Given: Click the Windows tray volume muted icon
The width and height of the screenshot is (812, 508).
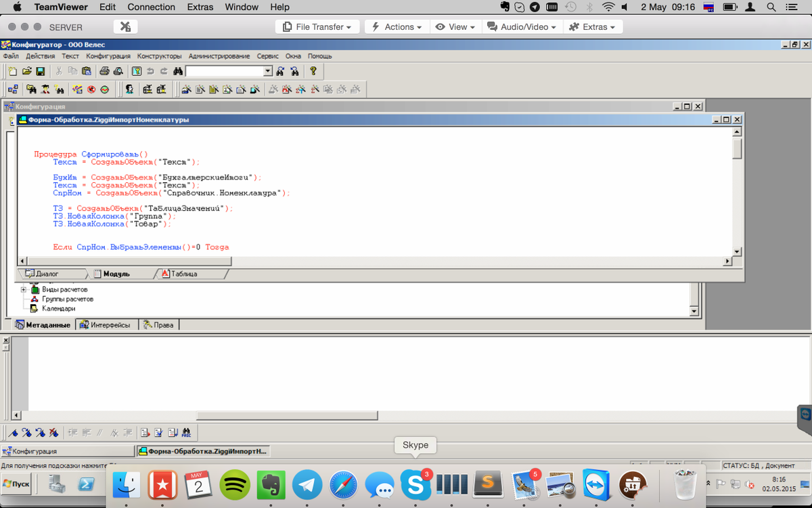Looking at the screenshot, I should coord(751,484).
